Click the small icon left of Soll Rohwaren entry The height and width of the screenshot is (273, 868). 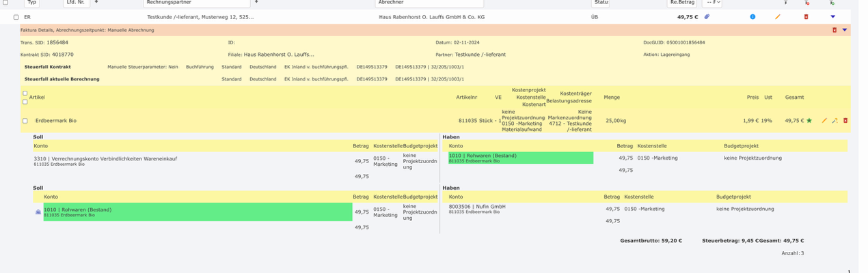coord(38,212)
